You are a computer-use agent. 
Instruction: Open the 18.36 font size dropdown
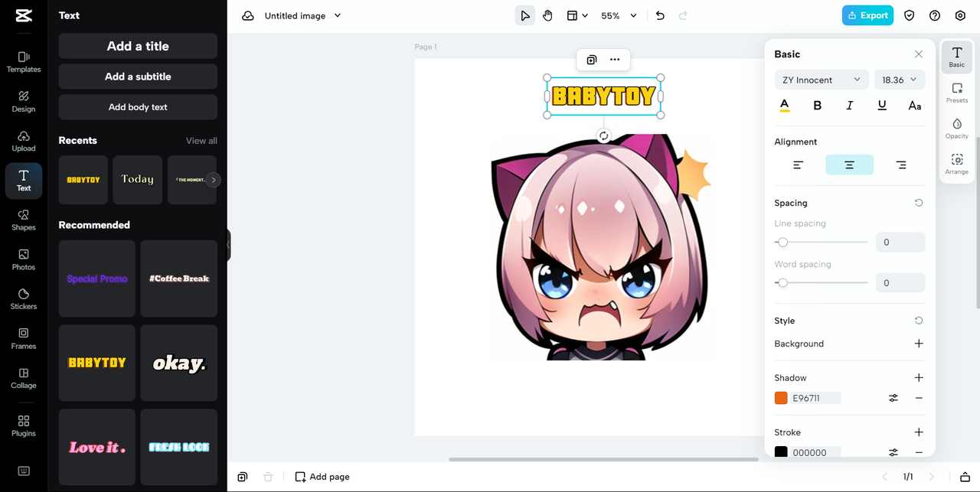tap(900, 80)
